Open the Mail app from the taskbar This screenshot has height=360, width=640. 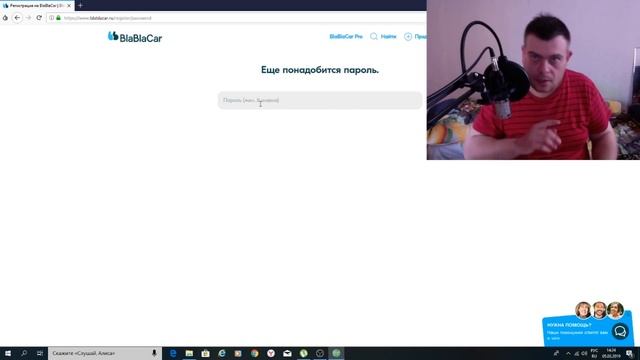pos(287,353)
